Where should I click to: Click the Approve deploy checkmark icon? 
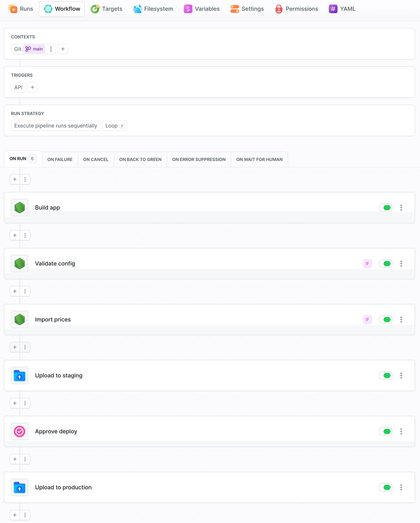click(x=20, y=432)
